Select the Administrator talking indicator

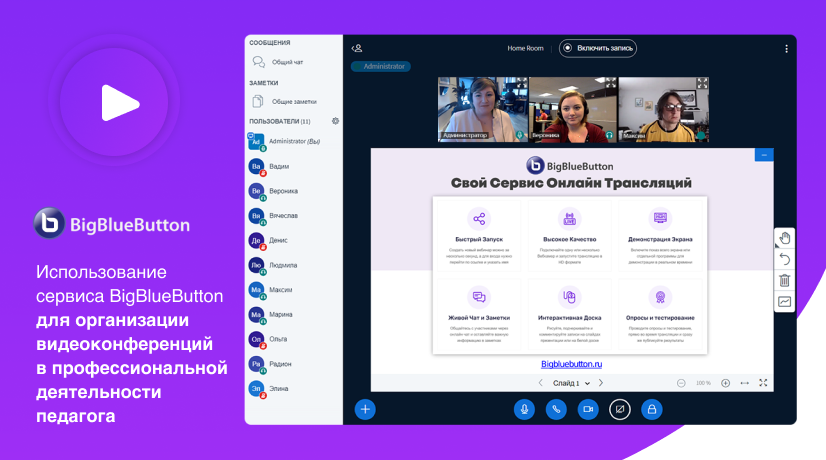point(381,66)
